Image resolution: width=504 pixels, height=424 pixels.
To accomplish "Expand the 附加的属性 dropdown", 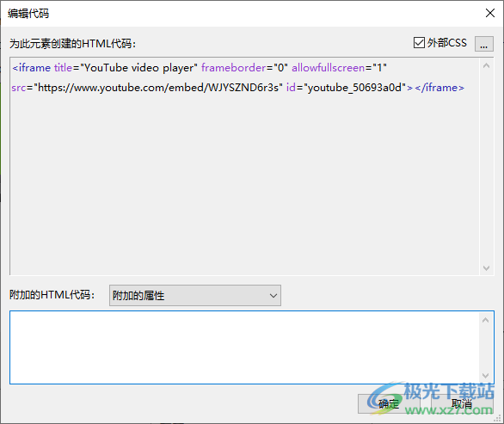I will tap(194, 295).
